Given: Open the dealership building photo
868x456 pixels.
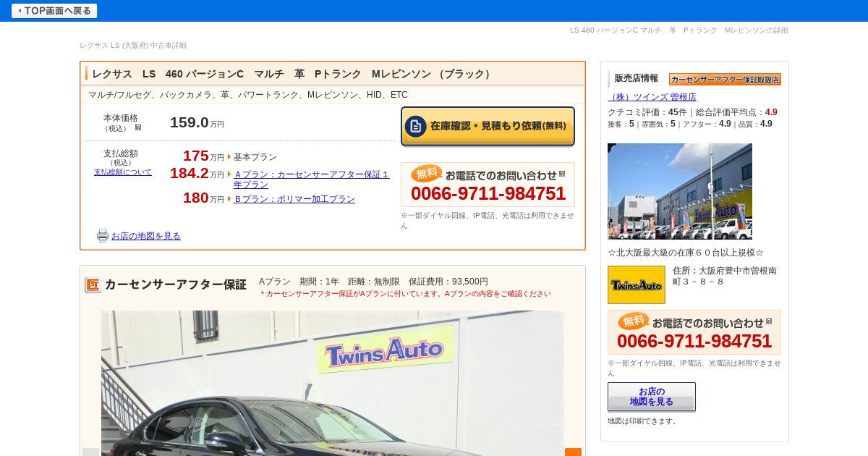Looking at the screenshot, I should coord(680,191).
